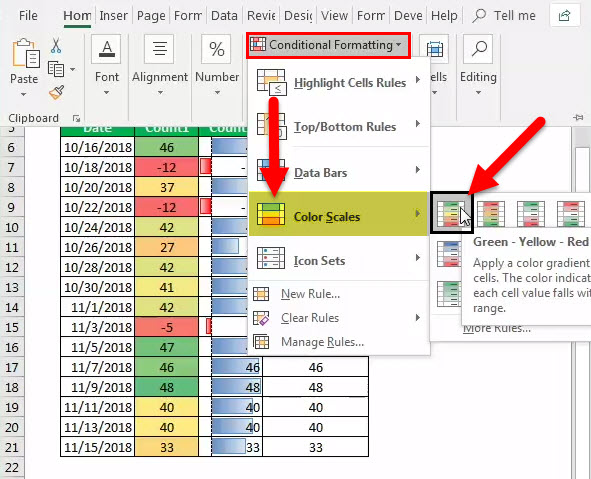Expand the Editing group dropdown arrow

point(478,93)
